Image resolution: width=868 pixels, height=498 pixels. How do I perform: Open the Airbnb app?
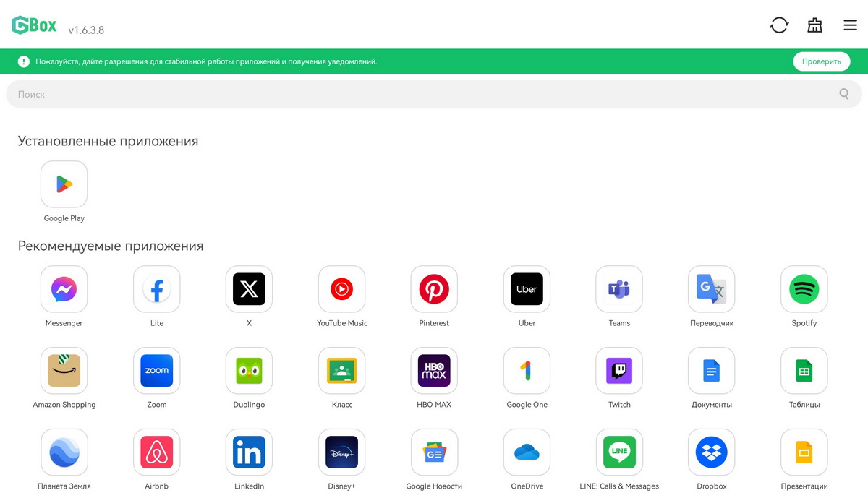(x=157, y=452)
